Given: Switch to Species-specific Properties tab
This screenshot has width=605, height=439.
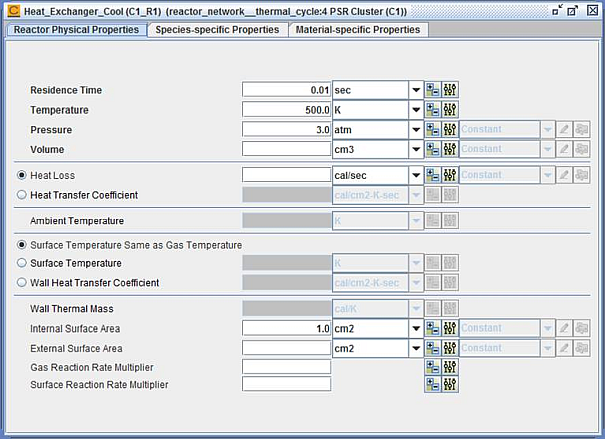Looking at the screenshot, I should [x=217, y=30].
